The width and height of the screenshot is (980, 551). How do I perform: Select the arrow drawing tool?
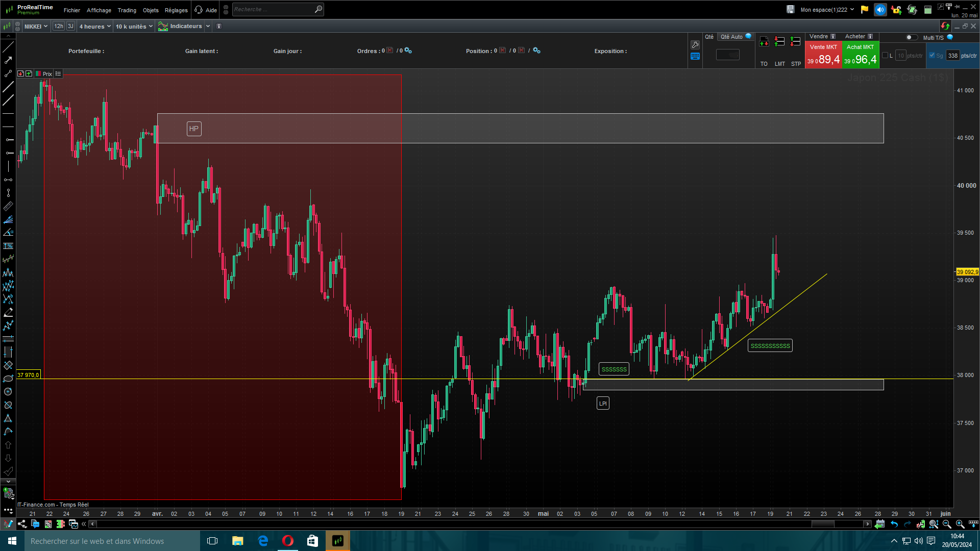pos(8,60)
